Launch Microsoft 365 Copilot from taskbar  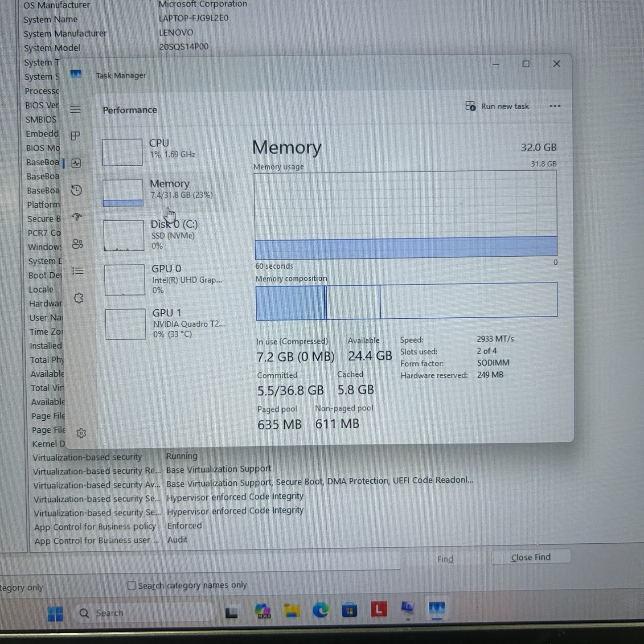click(x=263, y=611)
